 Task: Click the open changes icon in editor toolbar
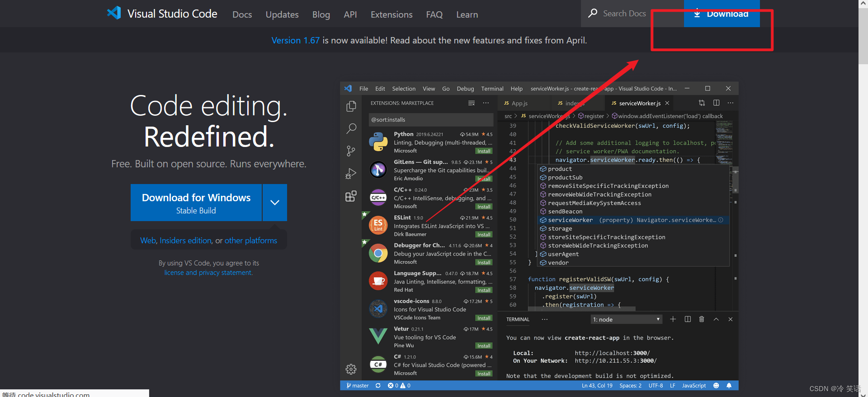pyautogui.click(x=702, y=103)
